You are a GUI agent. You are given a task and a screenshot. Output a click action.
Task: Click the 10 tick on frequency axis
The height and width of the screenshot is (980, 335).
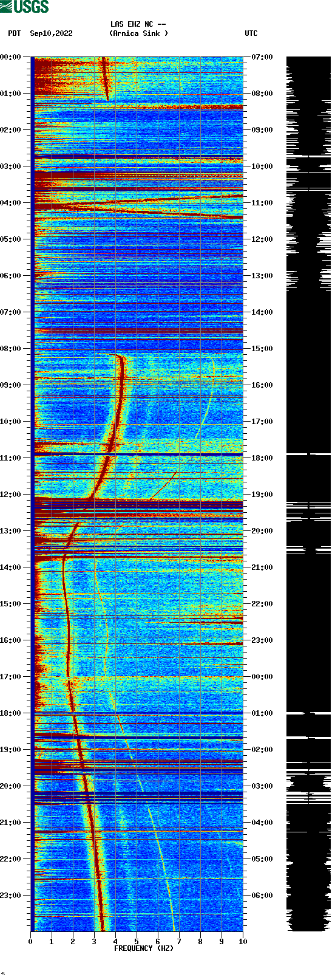(x=243, y=942)
